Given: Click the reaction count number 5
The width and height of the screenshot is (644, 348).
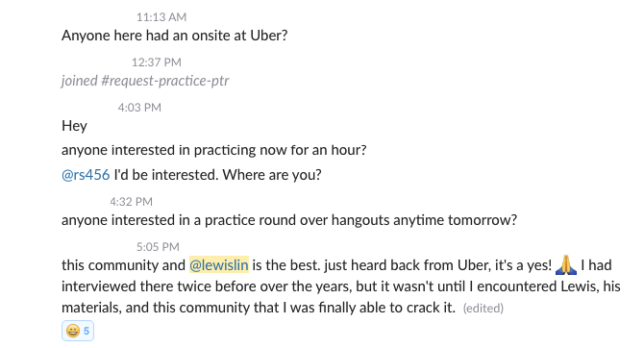Looking at the screenshot, I should pyautogui.click(x=87, y=331).
